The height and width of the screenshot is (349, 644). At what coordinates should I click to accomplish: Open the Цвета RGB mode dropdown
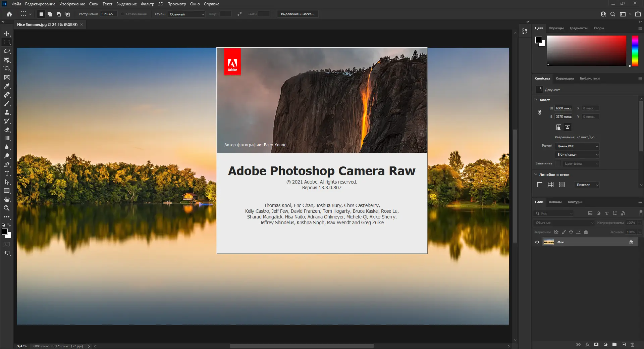(577, 146)
